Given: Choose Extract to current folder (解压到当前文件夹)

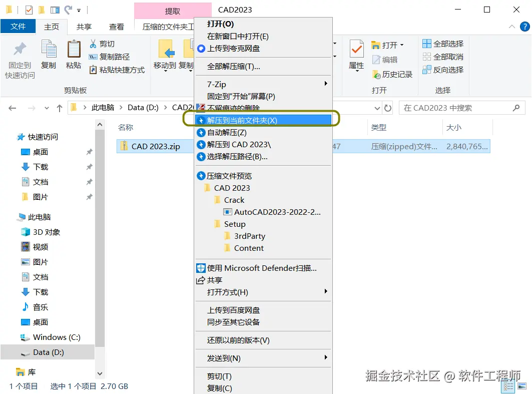Looking at the screenshot, I should 263,120.
